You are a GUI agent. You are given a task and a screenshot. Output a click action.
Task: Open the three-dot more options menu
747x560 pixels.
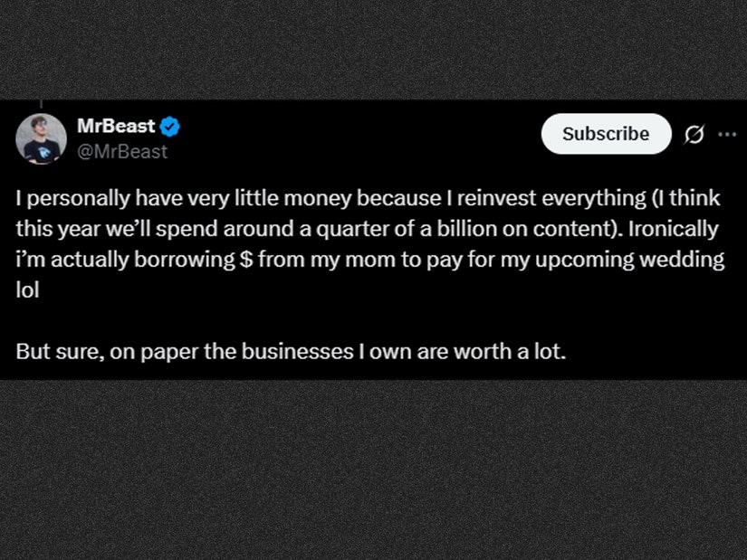pyautogui.click(x=727, y=134)
